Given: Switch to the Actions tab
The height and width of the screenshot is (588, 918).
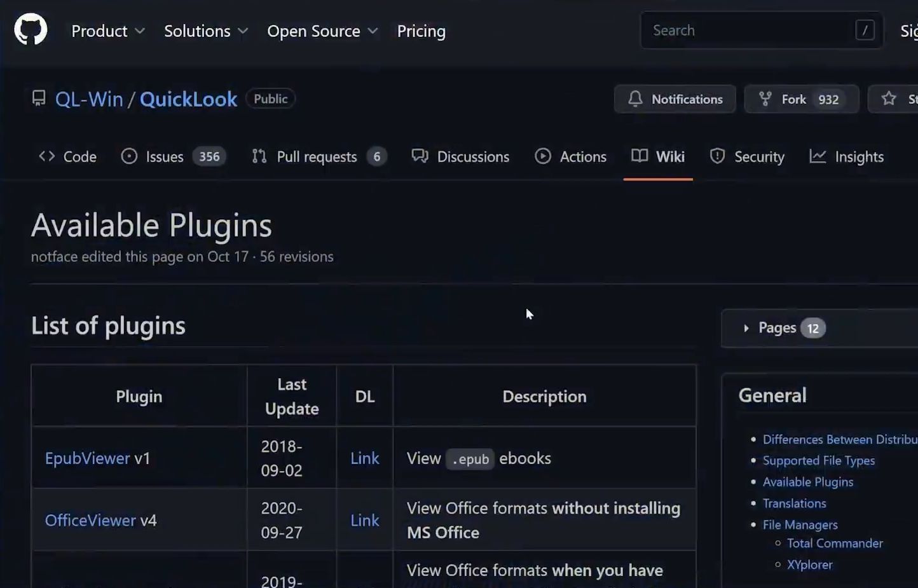Looking at the screenshot, I should (x=570, y=156).
